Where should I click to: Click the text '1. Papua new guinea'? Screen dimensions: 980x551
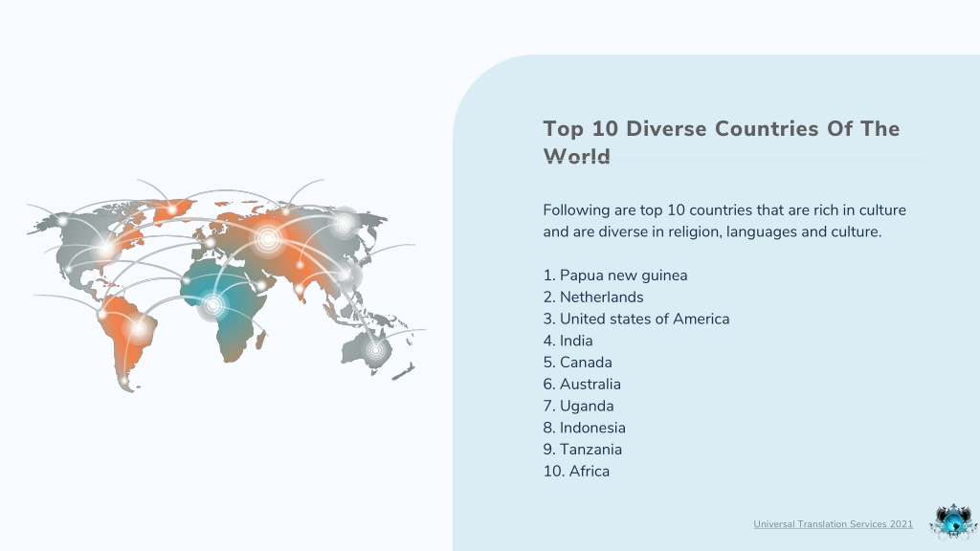click(x=615, y=275)
